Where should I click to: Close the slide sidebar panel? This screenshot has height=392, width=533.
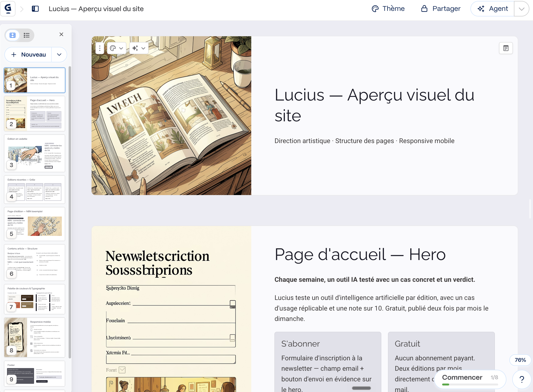(x=61, y=34)
